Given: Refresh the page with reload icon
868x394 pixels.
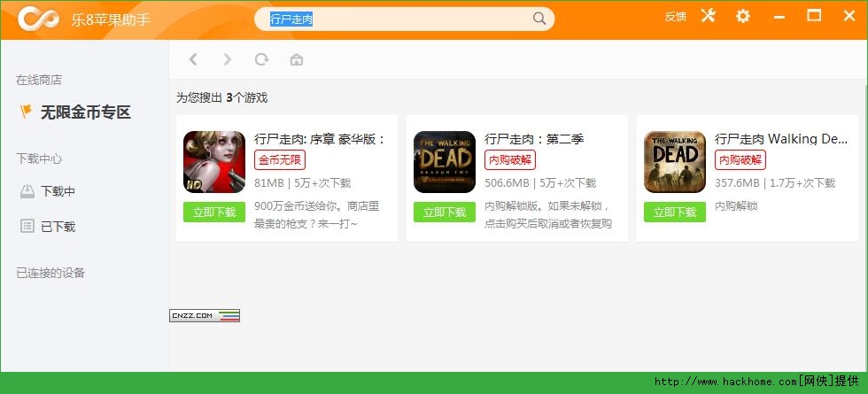Looking at the screenshot, I should [261, 59].
